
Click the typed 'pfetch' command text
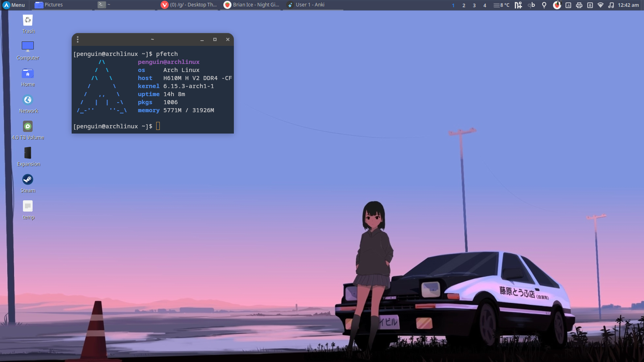point(167,54)
